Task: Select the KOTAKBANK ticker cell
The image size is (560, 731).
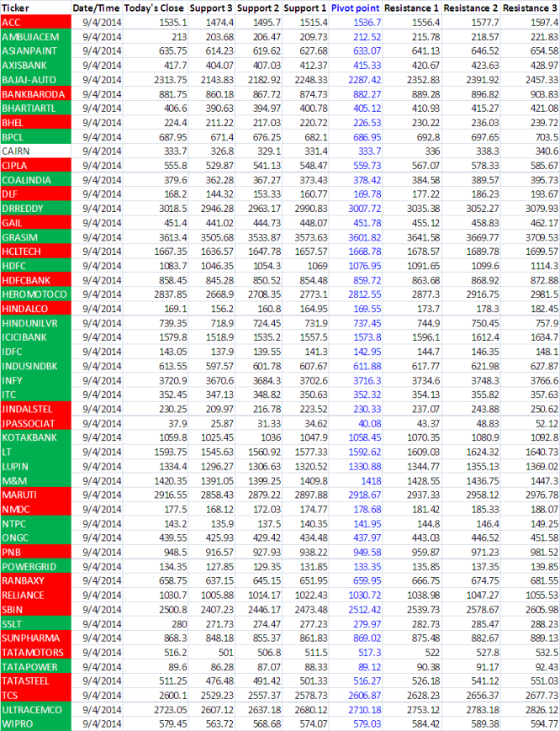Action: click(36, 437)
